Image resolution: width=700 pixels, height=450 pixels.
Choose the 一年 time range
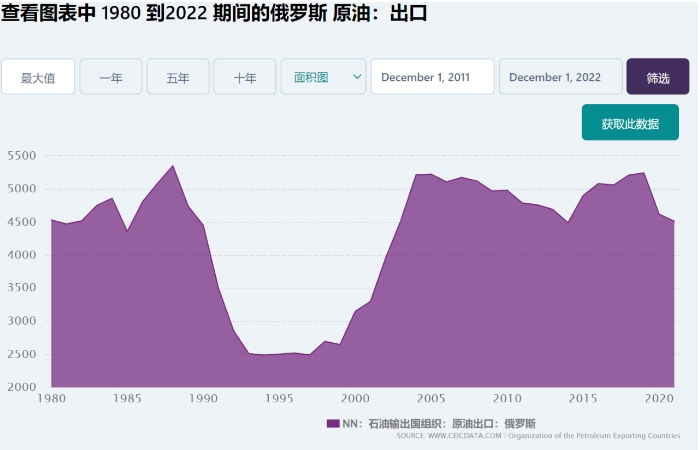pos(111,77)
